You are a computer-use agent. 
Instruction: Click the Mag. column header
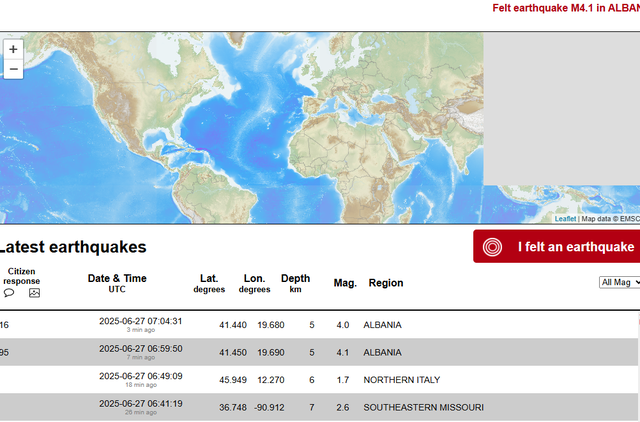[x=345, y=283]
